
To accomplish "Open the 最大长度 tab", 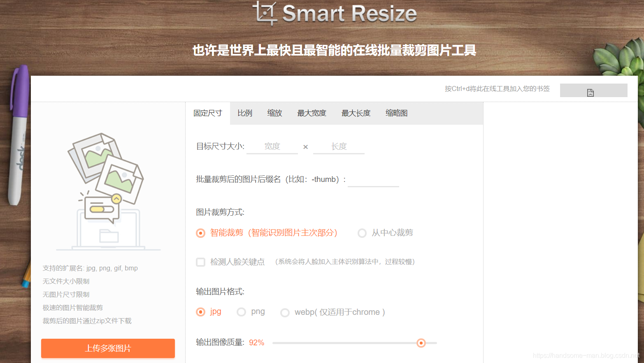I will point(356,113).
